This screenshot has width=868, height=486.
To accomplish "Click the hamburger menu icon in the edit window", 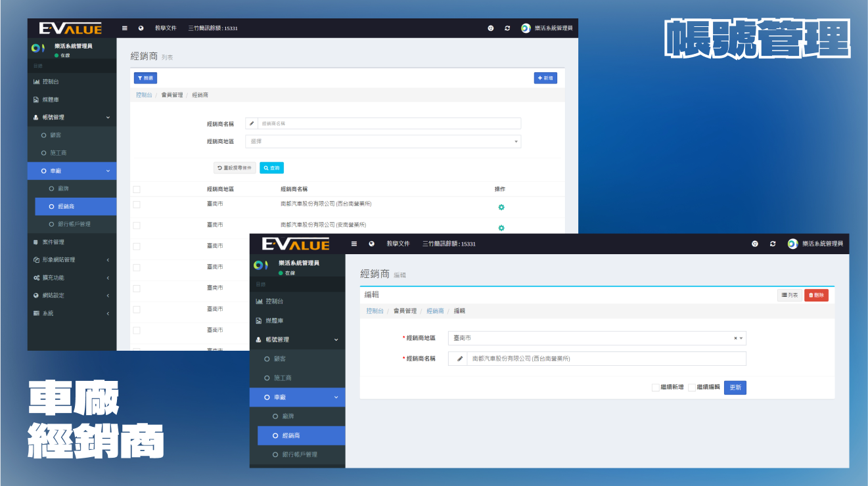I will pyautogui.click(x=354, y=244).
